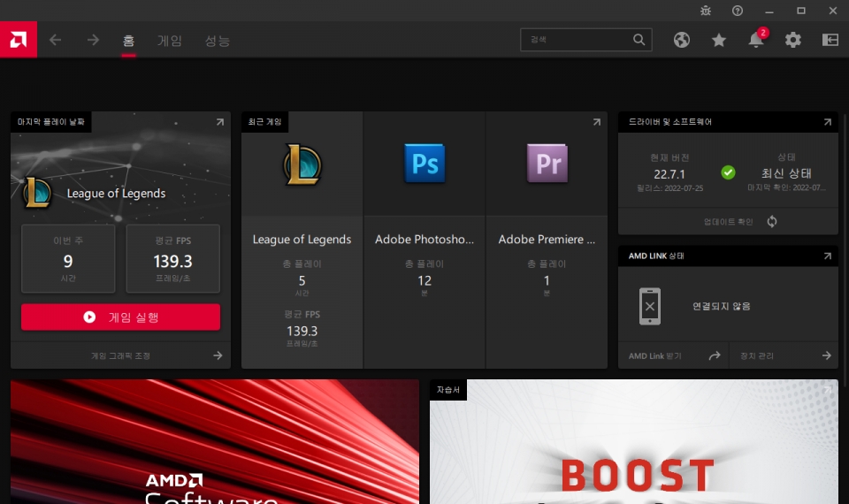This screenshot has width=849, height=504.
Task: Select the Adobe Photoshop game tile
Action: click(424, 240)
